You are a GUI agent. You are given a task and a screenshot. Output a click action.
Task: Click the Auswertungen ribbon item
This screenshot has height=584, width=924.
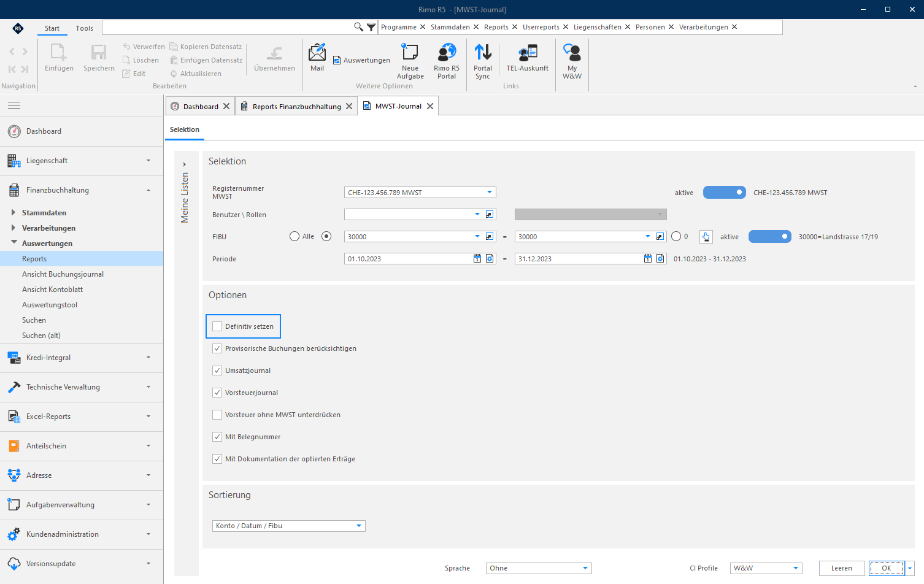click(x=362, y=60)
